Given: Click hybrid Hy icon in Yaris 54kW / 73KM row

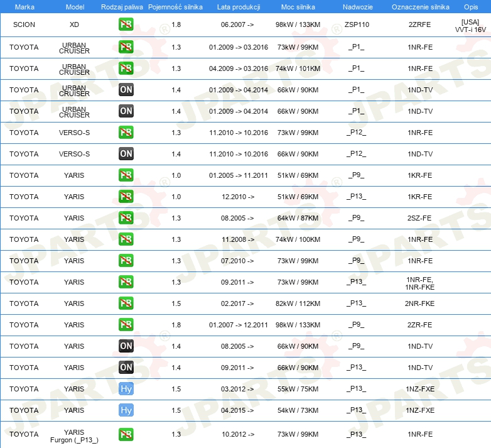Looking at the screenshot, I should [x=126, y=410].
